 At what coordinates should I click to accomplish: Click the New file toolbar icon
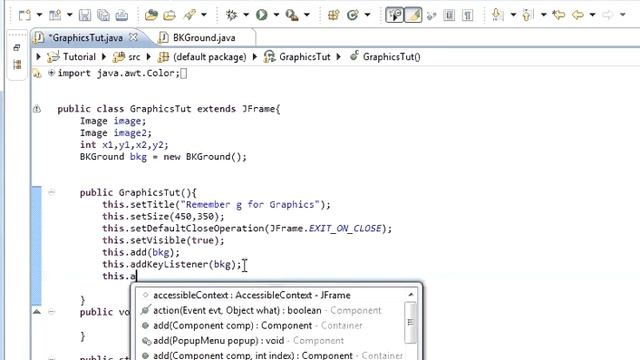pyautogui.click(x=24, y=15)
